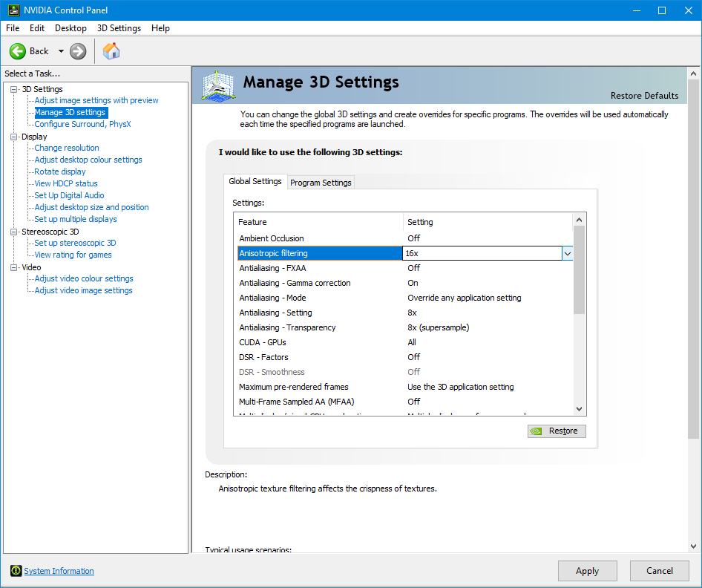This screenshot has width=702, height=588.
Task: Click the System Information icon
Action: [16, 570]
